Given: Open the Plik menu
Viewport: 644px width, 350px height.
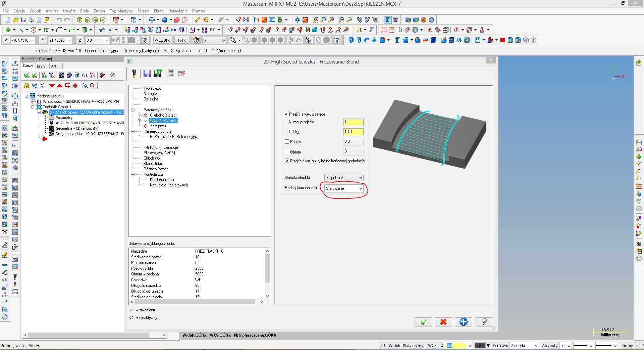Looking at the screenshot, I should point(5,11).
